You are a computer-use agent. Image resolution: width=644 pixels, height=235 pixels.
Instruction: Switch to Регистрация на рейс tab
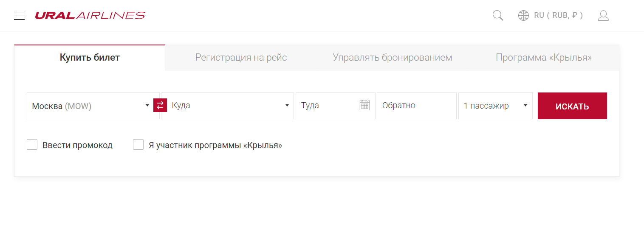coord(241,57)
